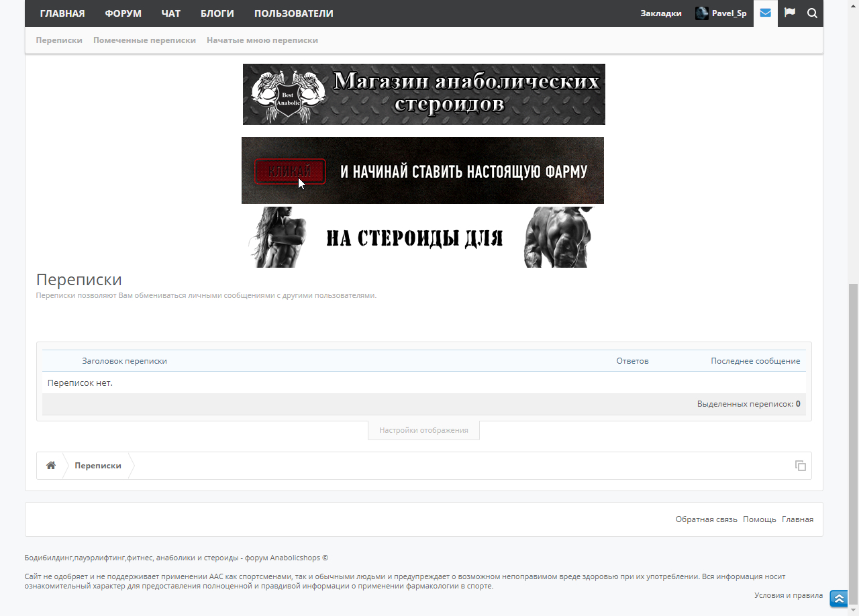The width and height of the screenshot is (859, 616).
Task: Open Настройки отображения panel
Action: click(x=423, y=430)
